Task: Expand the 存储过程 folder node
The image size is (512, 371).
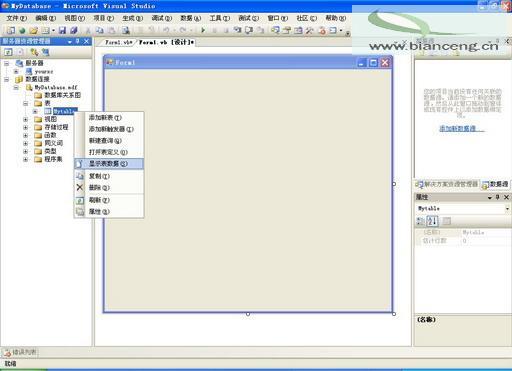Action: pos(25,127)
